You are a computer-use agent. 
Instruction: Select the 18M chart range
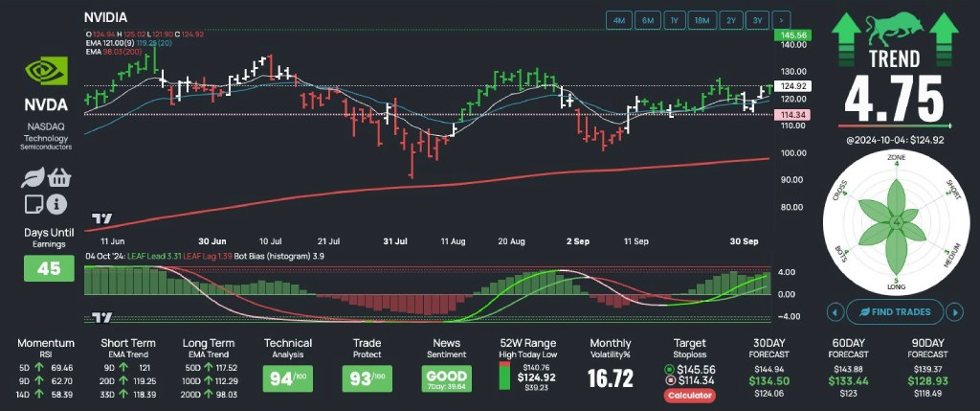[702, 19]
